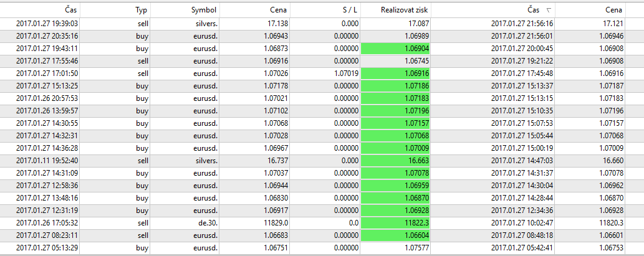Image resolution: width=644 pixels, height=256 pixels.
Task: Select the close price 1.06946
Action: (x=611, y=36)
